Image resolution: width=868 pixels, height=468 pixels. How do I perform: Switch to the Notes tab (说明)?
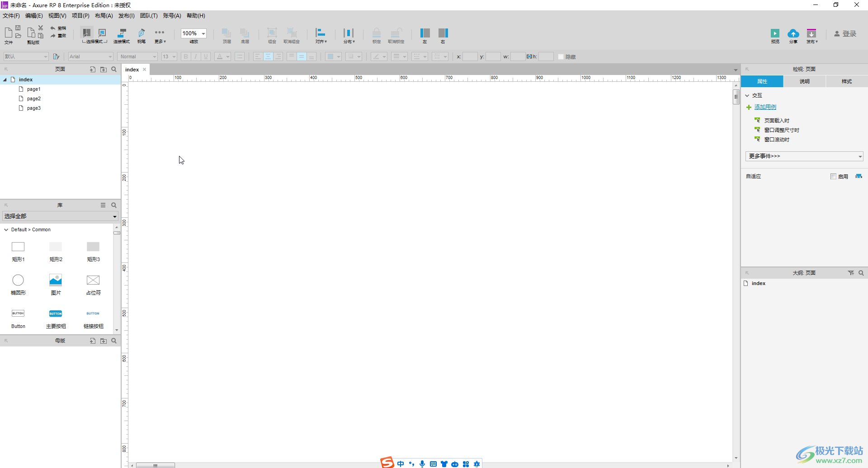coord(804,81)
